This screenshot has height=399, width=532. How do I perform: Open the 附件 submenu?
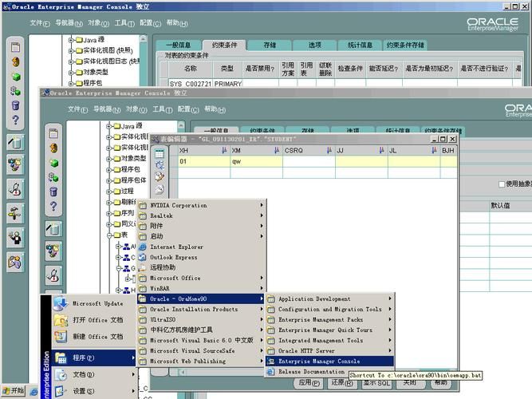202,226
